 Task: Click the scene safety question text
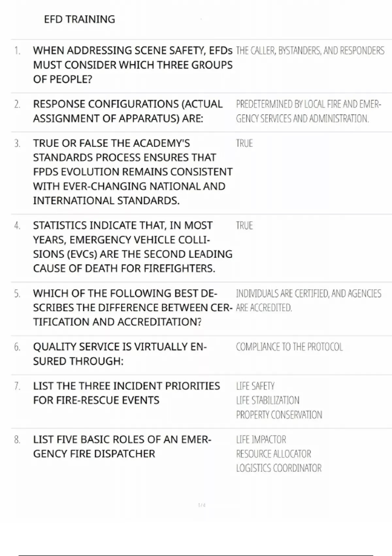132,65
